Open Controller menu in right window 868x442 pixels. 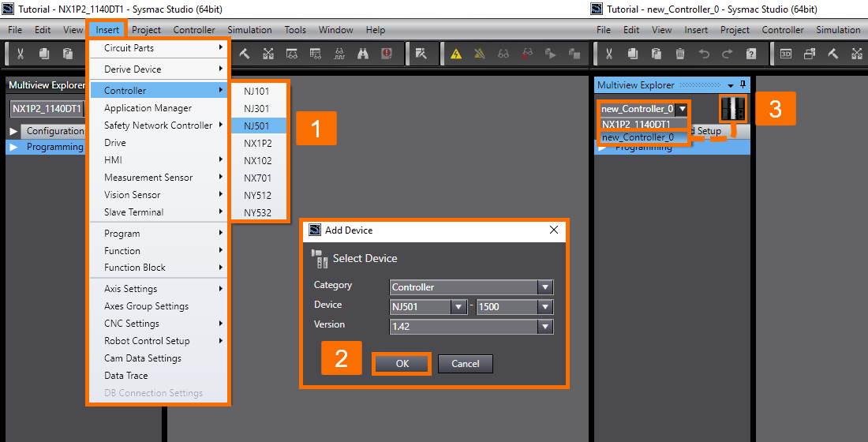pyautogui.click(x=783, y=30)
